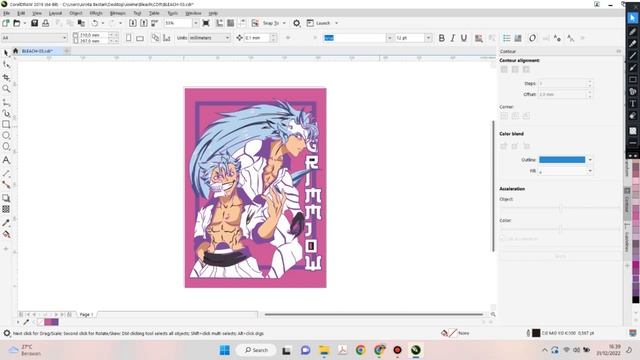Select the Color Eyedropper tool
640x360 pixels.
click(6, 223)
